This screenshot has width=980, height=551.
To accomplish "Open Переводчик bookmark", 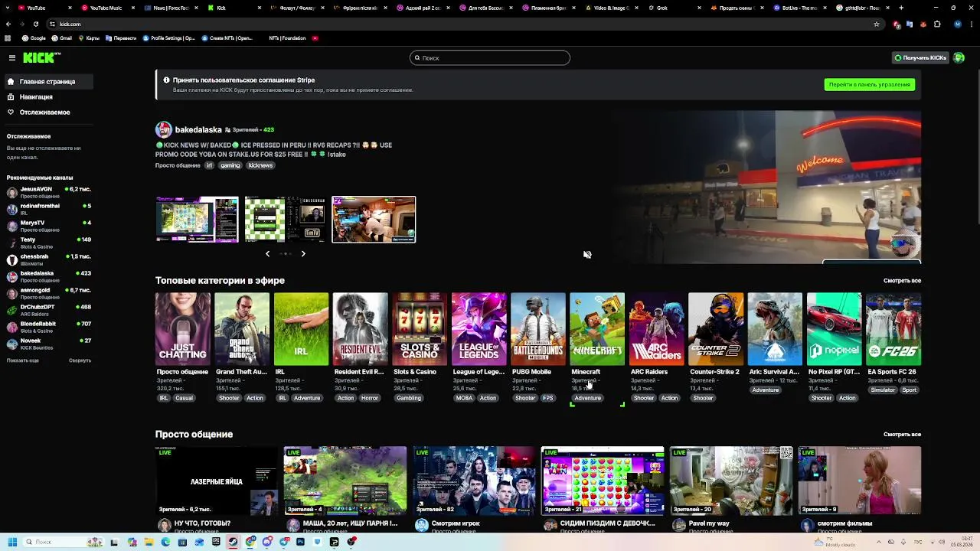I will 121,38.
